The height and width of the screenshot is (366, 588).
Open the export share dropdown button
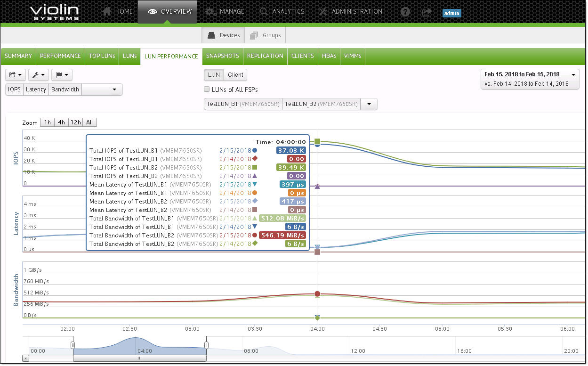[x=16, y=74]
